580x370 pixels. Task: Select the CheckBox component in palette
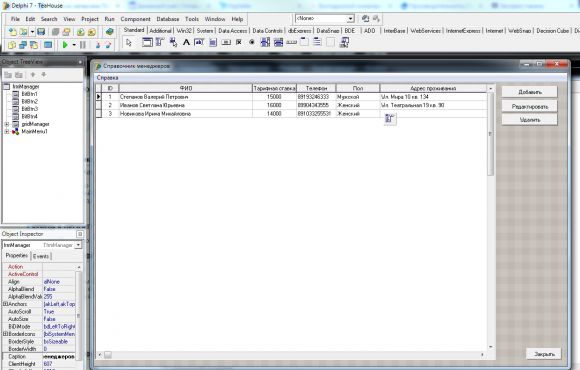(239, 43)
